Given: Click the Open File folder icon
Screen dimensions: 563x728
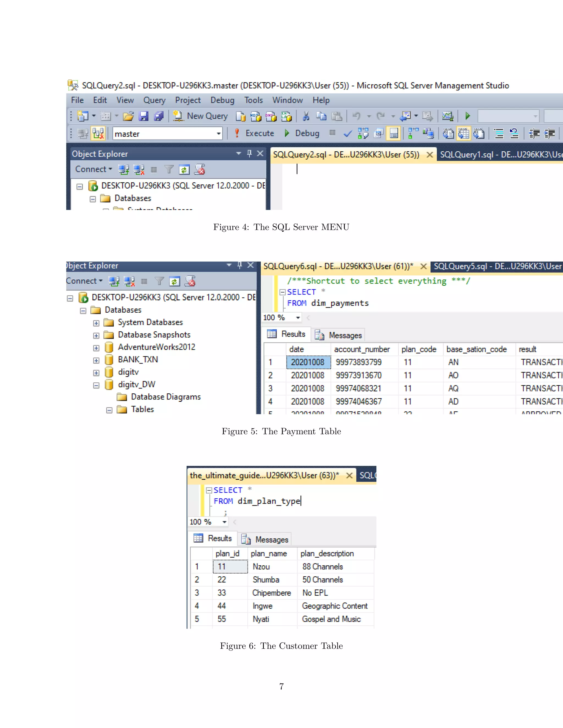Looking at the screenshot, I should [x=128, y=116].
